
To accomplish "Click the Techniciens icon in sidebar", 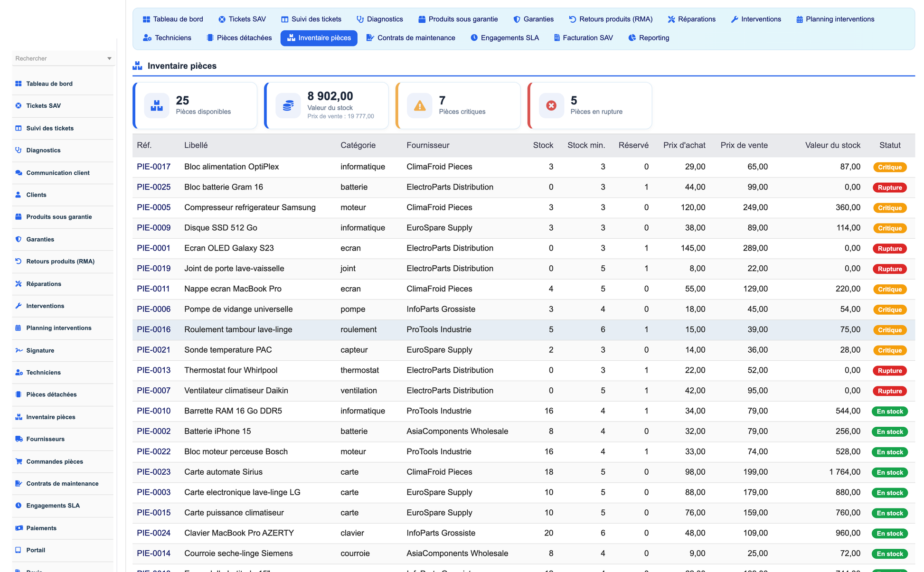I will (19, 373).
